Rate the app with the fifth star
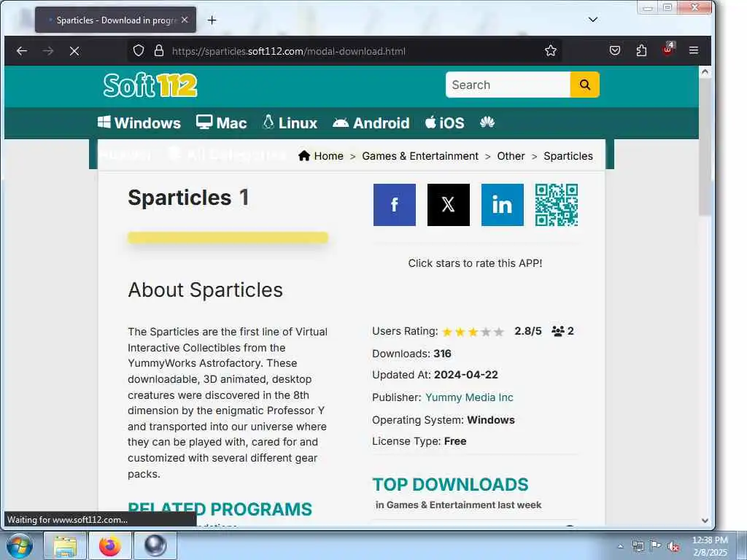Image resolution: width=747 pixels, height=560 pixels. (x=499, y=332)
